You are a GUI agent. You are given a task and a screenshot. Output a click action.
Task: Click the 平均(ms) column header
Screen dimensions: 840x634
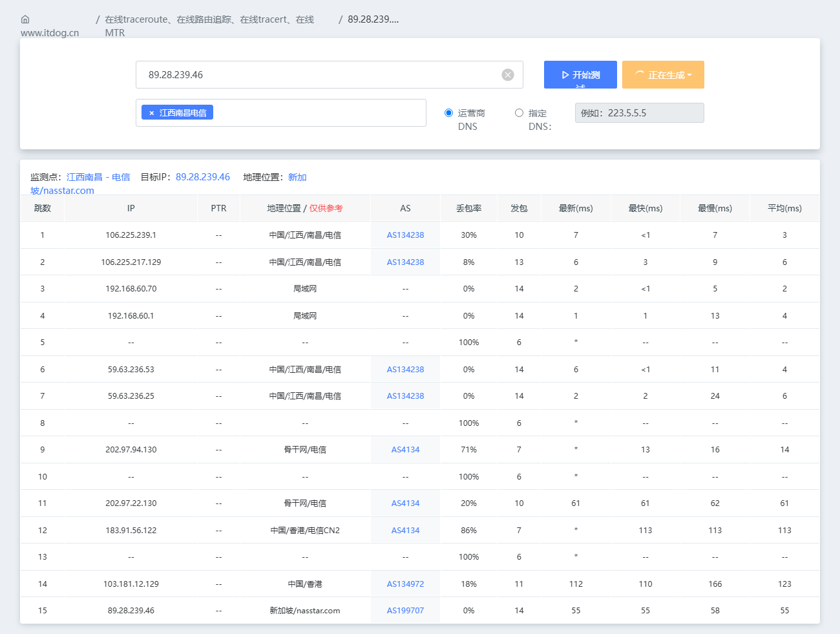pos(784,208)
